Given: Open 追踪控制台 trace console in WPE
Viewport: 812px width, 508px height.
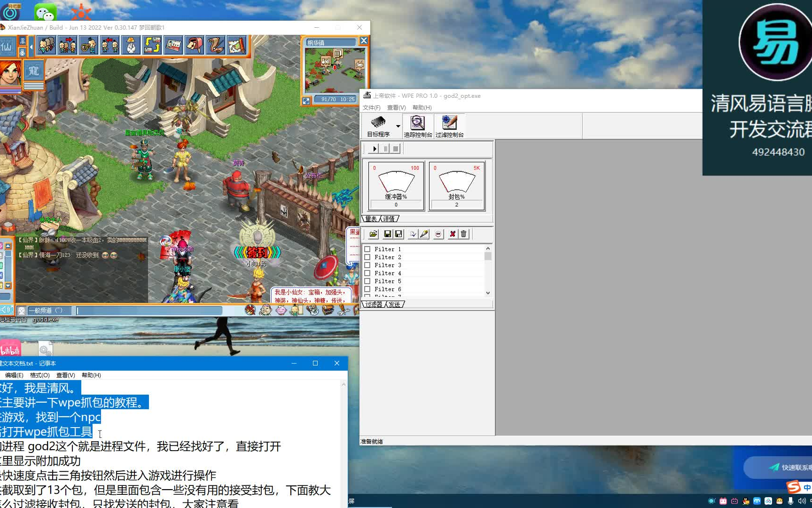Looking at the screenshot, I should [x=418, y=126].
